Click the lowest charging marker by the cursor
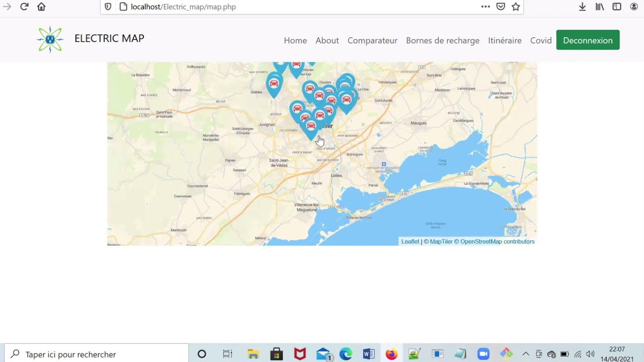The width and height of the screenshot is (644, 362). [311, 128]
